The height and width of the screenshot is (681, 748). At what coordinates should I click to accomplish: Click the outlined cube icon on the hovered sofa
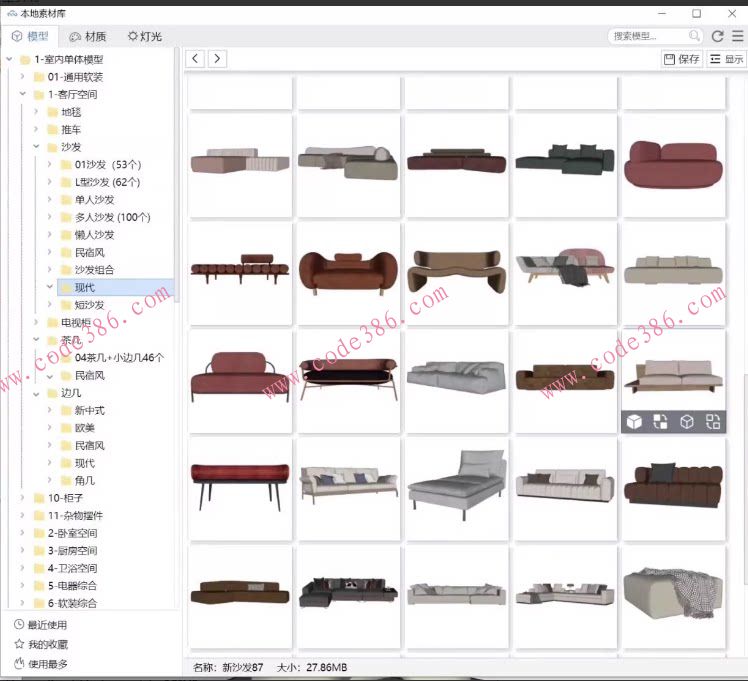687,422
